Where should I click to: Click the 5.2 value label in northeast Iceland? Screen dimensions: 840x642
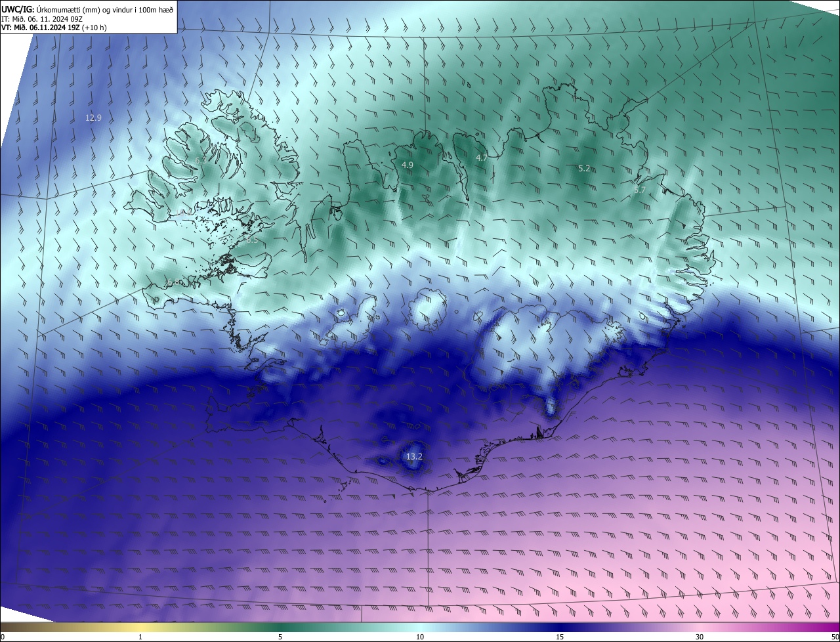point(584,169)
